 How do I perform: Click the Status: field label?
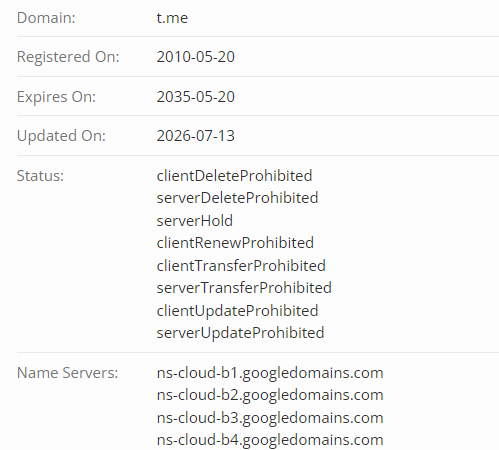click(40, 176)
